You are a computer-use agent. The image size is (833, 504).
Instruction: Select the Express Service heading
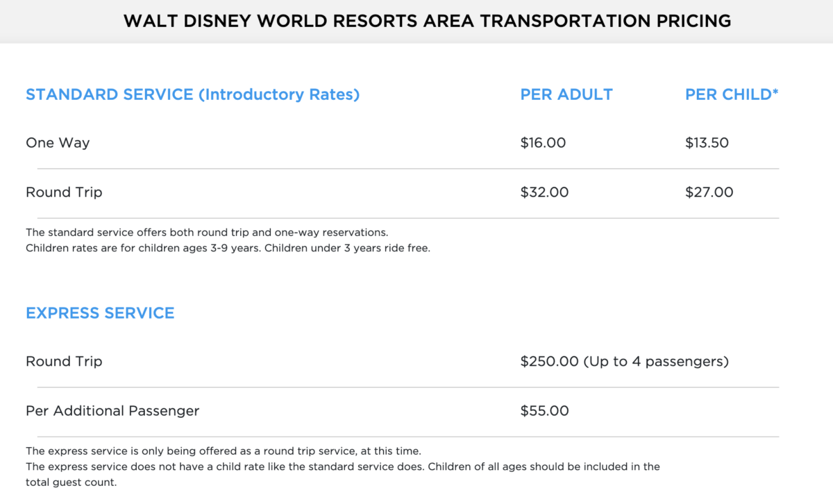pyautogui.click(x=100, y=313)
